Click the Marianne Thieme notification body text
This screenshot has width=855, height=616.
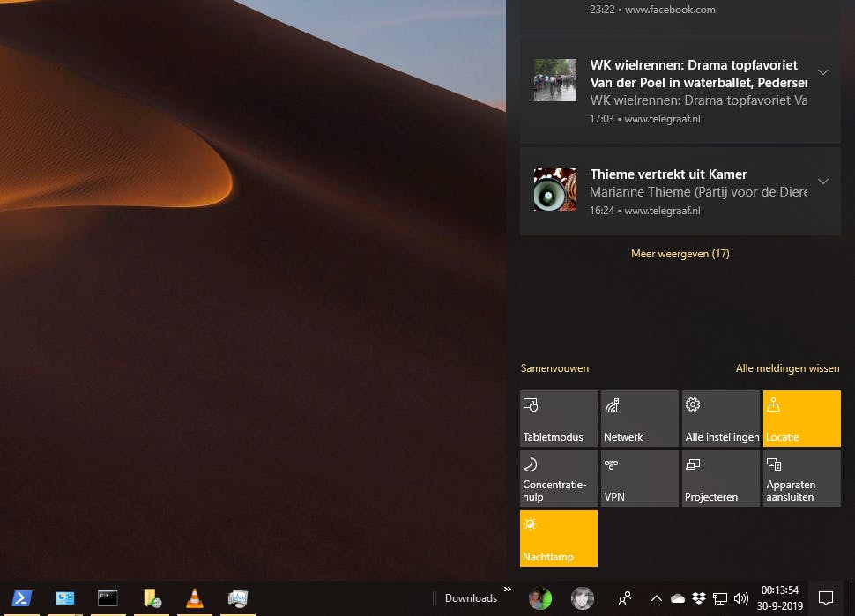point(698,192)
